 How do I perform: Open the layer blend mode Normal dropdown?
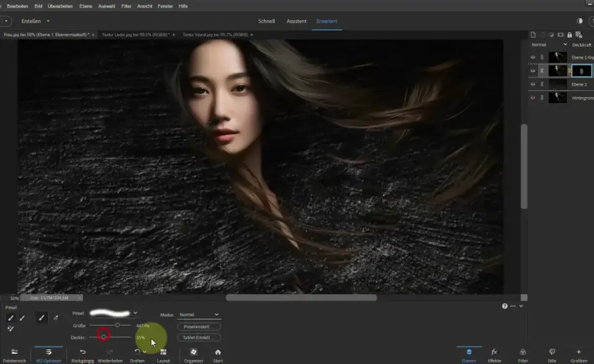point(549,44)
